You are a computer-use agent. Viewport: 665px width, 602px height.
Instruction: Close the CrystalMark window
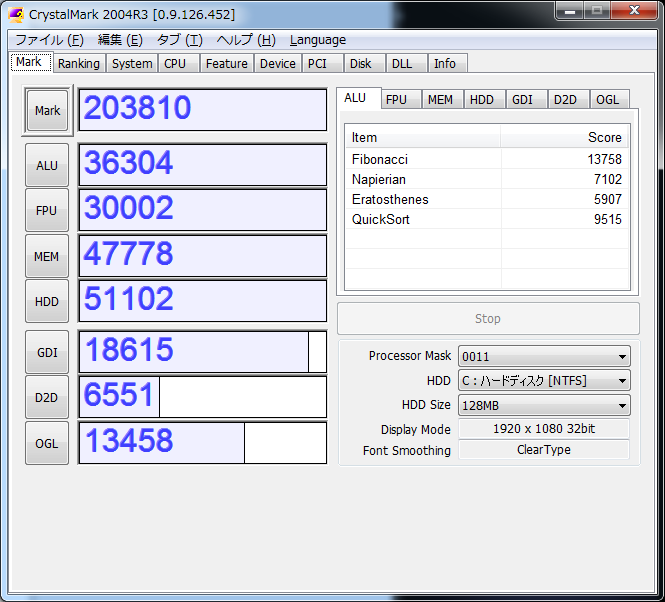pyautogui.click(x=634, y=11)
